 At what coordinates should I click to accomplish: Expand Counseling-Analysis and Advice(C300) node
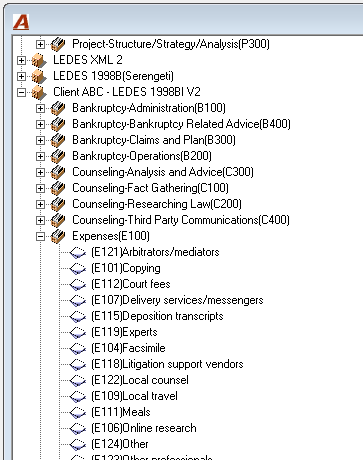[x=40, y=172]
